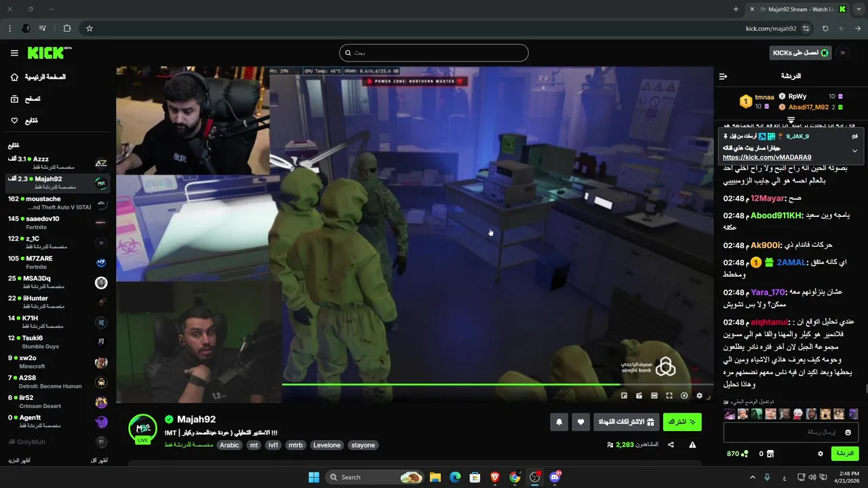
Task: Open Tsuki6 Stumble Guys channel
Action: (x=58, y=342)
